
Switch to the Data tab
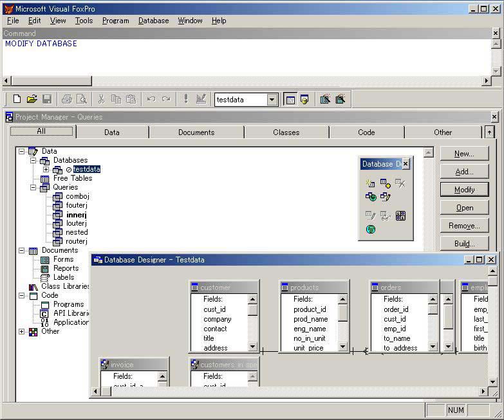click(112, 132)
